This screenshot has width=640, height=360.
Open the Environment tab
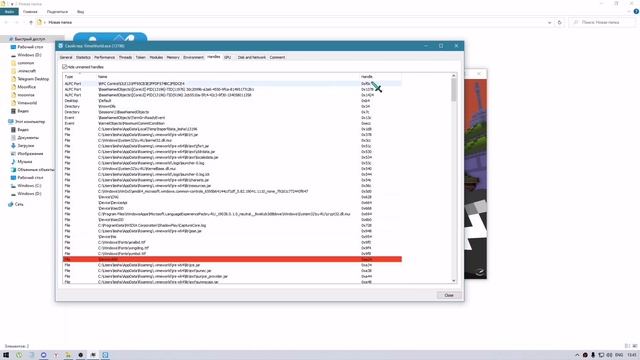tap(193, 58)
